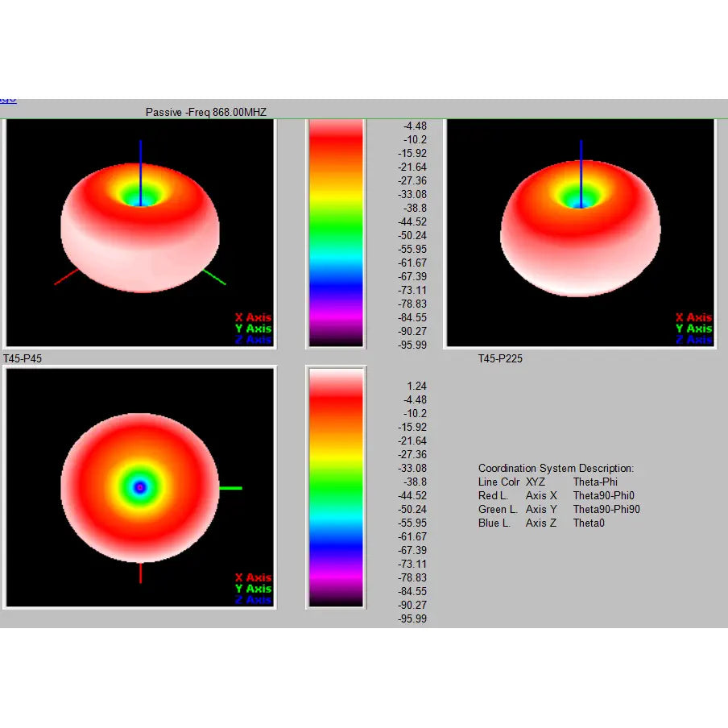Select the T45-P45 view label
This screenshot has height=728, width=728.
23,358
